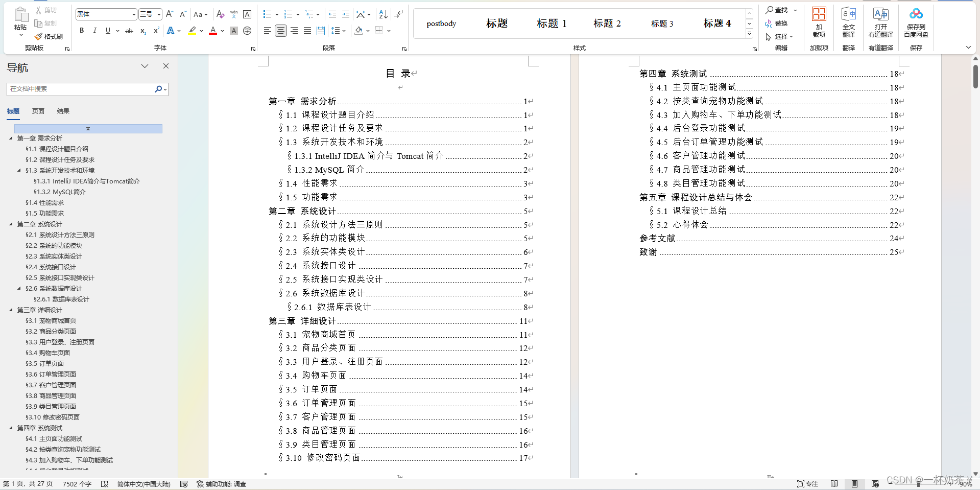Apply distributed alignment to the paragraph
Screen dimensions: 980x490
pos(320,31)
